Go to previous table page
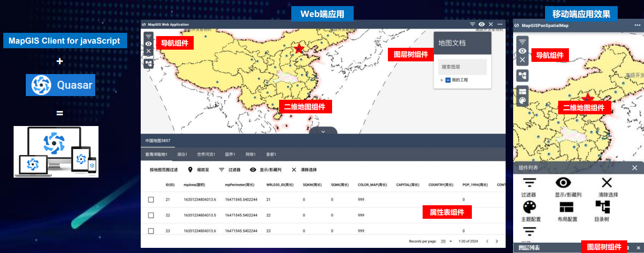Viewport: 644px width, 253px height. pos(487,241)
